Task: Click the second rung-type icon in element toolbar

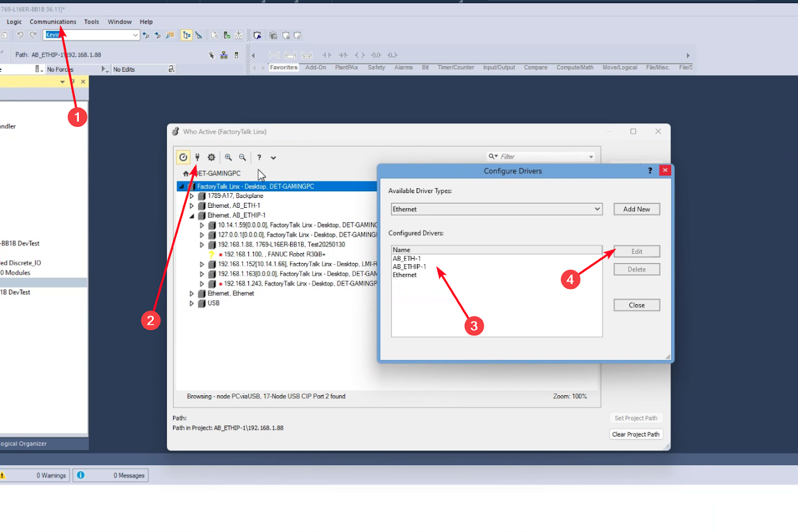Action: 290,55
